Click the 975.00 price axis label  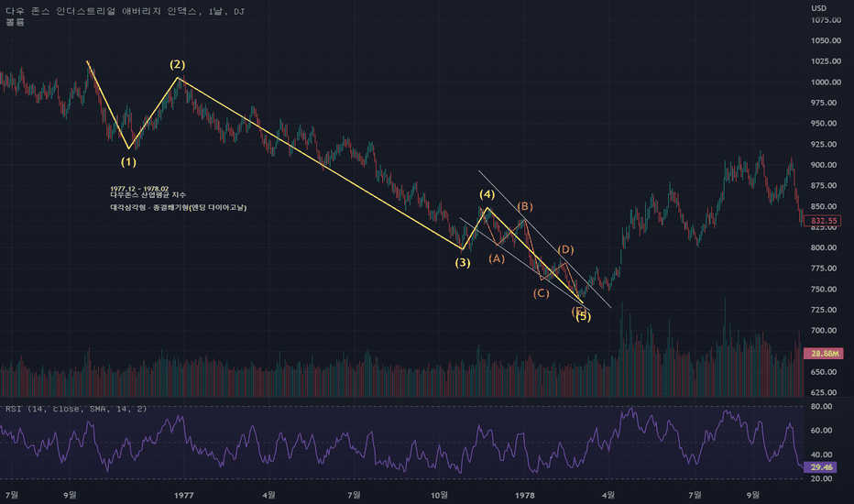pos(826,103)
